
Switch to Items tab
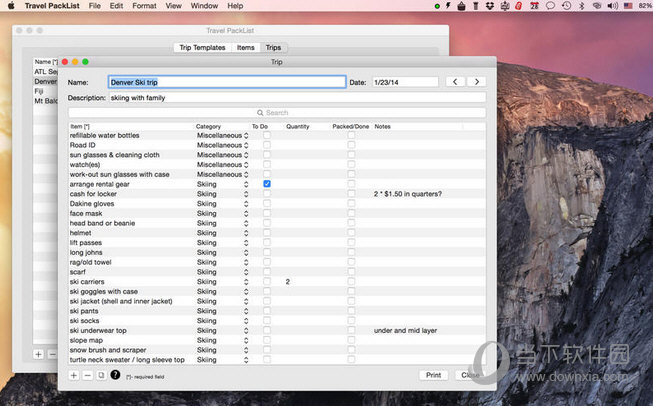[246, 47]
